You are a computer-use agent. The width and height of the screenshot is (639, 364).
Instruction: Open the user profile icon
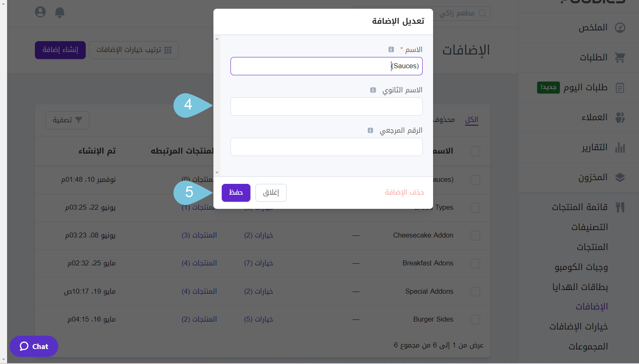point(40,12)
